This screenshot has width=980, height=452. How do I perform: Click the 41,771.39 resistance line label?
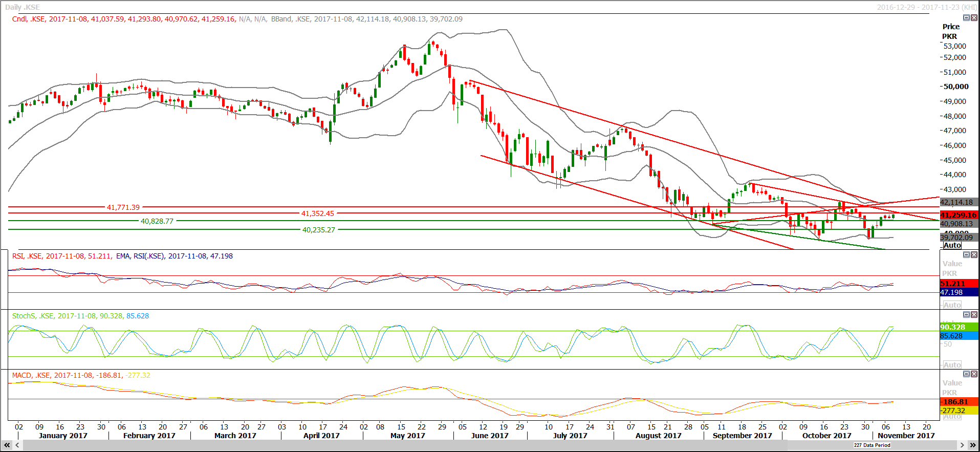123,207
